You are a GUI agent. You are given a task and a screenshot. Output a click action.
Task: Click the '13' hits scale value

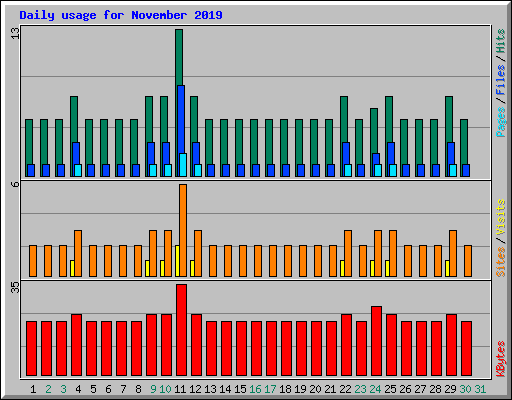[x=15, y=33]
